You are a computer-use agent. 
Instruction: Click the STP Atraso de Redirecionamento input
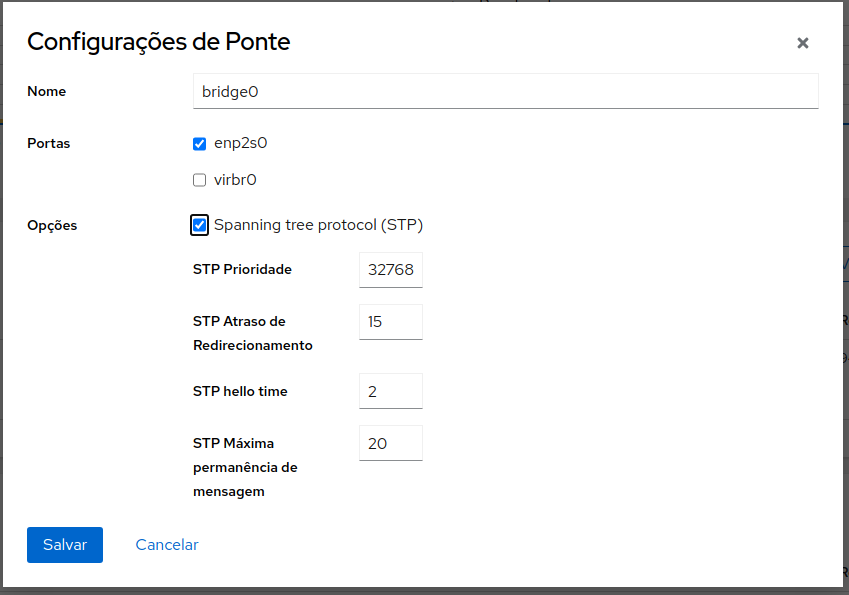pos(390,322)
